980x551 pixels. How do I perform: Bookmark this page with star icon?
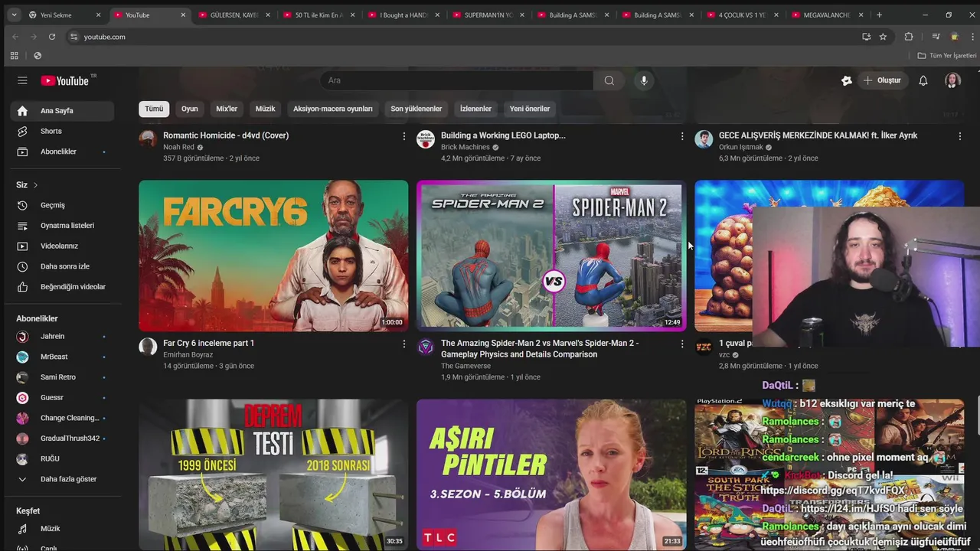click(883, 37)
